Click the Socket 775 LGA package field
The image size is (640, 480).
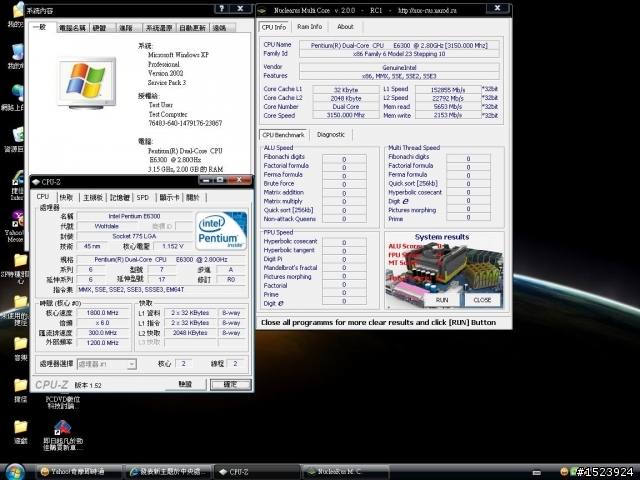(134, 236)
